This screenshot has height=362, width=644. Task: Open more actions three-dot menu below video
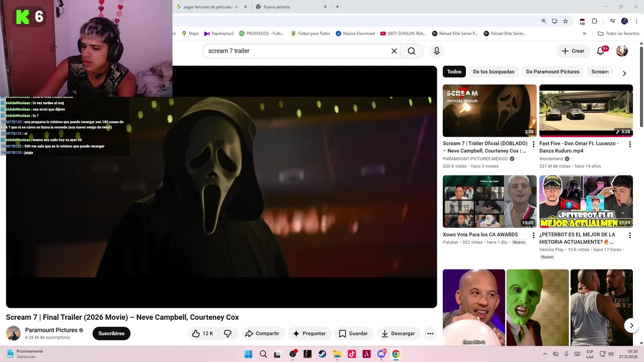(430, 333)
